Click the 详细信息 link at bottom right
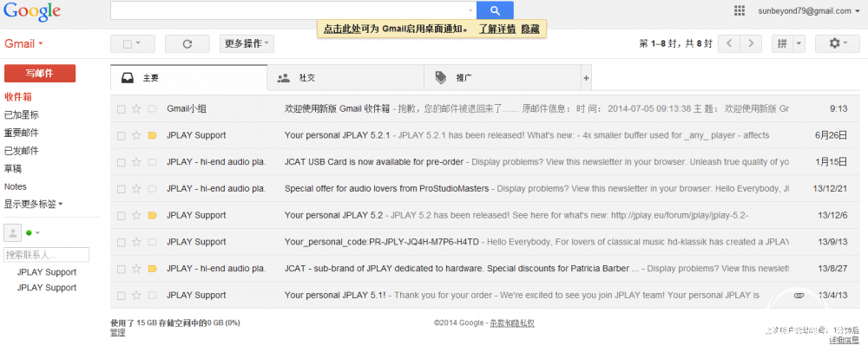Viewport: 868px width, 352px height. pyautogui.click(x=845, y=340)
